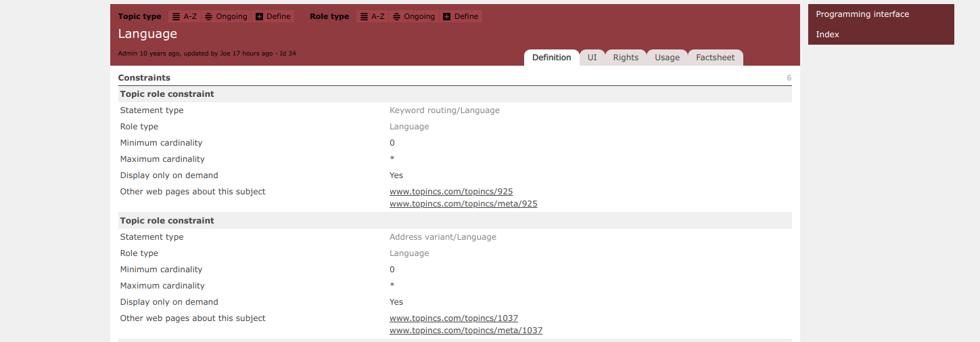This screenshot has height=342, width=980.
Task: Switch to the UI tab
Action: coord(592,58)
